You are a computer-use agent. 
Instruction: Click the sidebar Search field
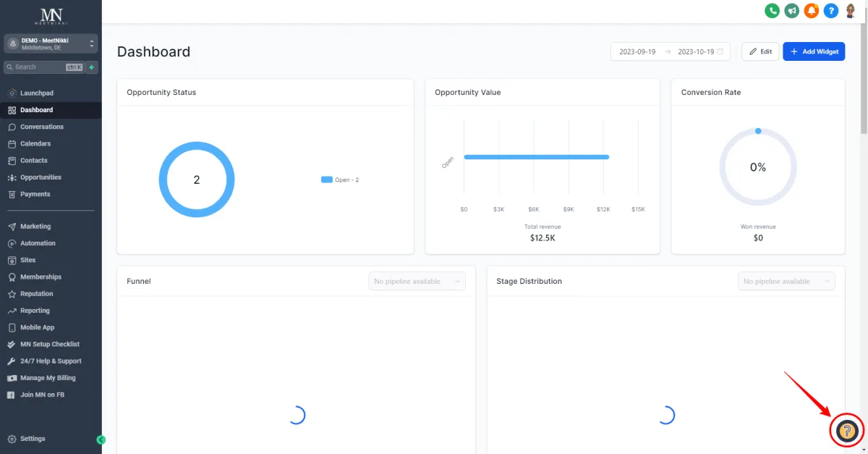pos(45,67)
